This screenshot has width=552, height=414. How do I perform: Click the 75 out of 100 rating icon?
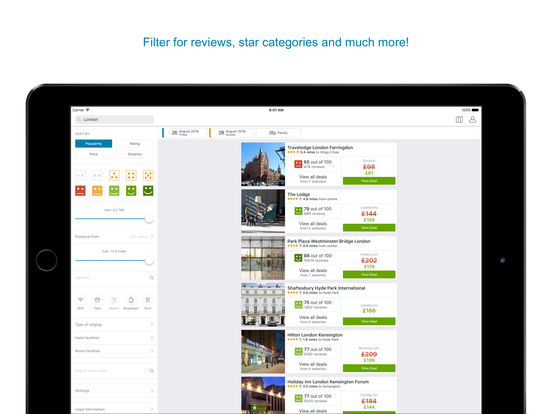298,305
